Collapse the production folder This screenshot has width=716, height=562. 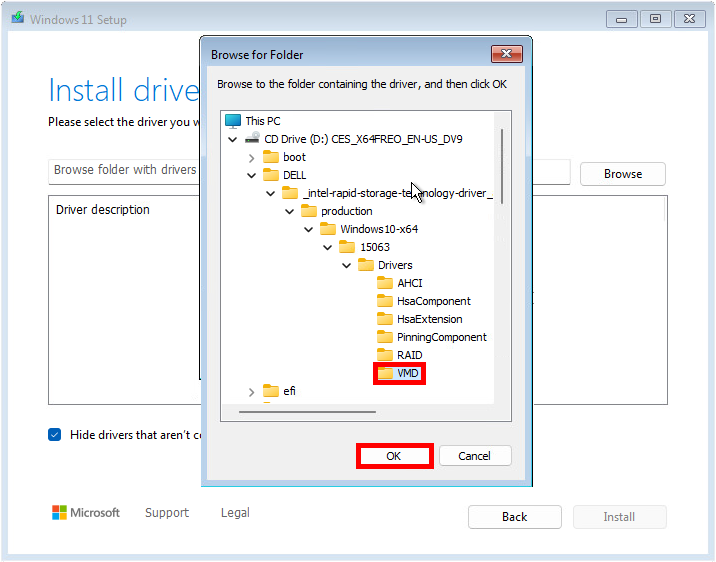point(290,211)
